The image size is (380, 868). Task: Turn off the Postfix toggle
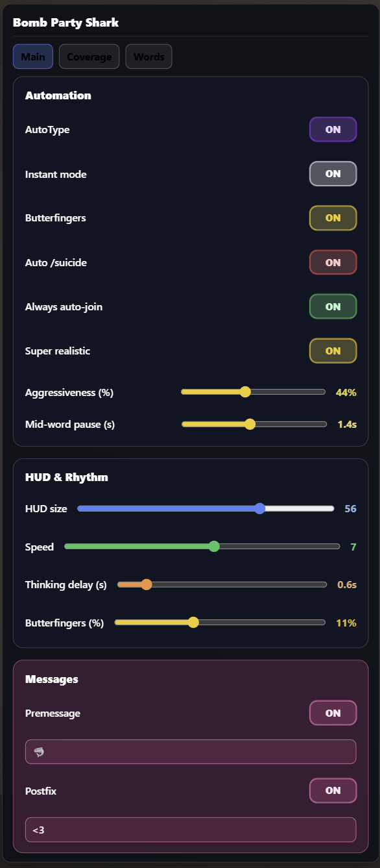pos(333,791)
